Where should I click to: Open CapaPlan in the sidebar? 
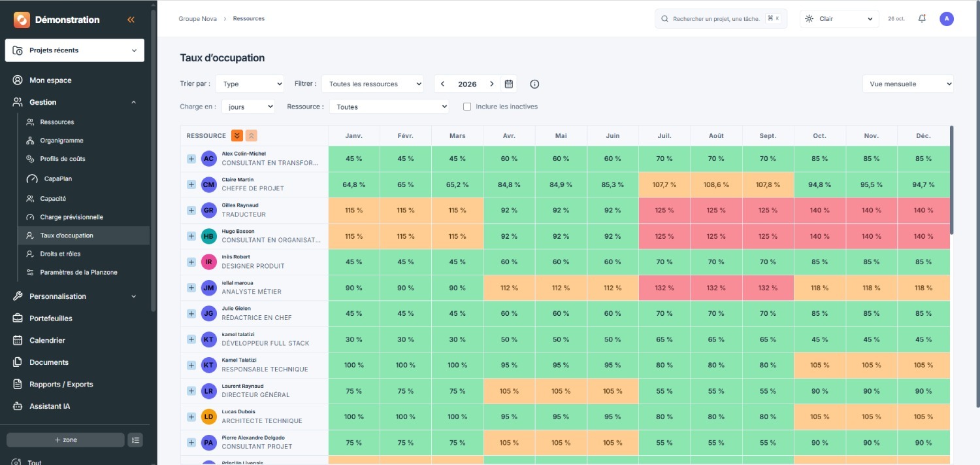tap(58, 179)
